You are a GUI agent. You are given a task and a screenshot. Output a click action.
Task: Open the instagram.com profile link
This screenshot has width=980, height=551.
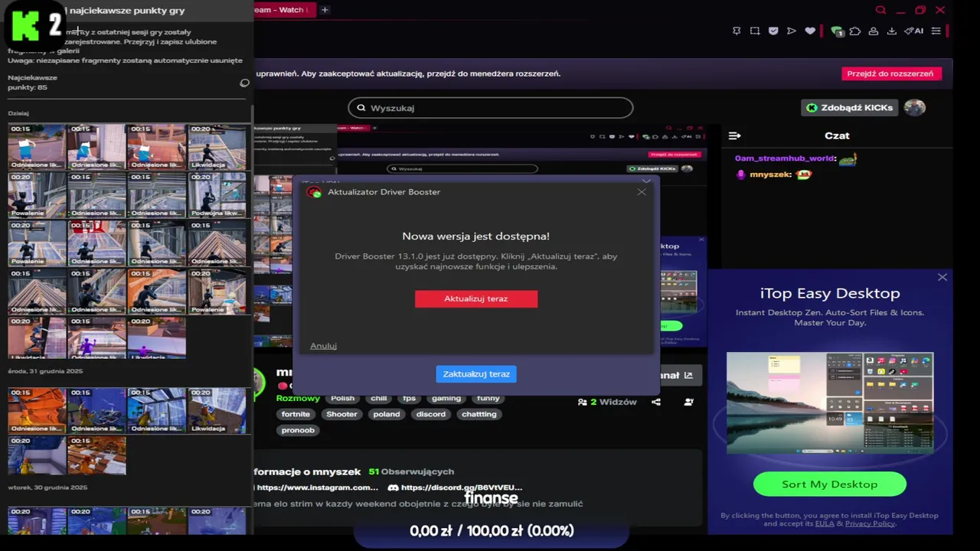(317, 487)
